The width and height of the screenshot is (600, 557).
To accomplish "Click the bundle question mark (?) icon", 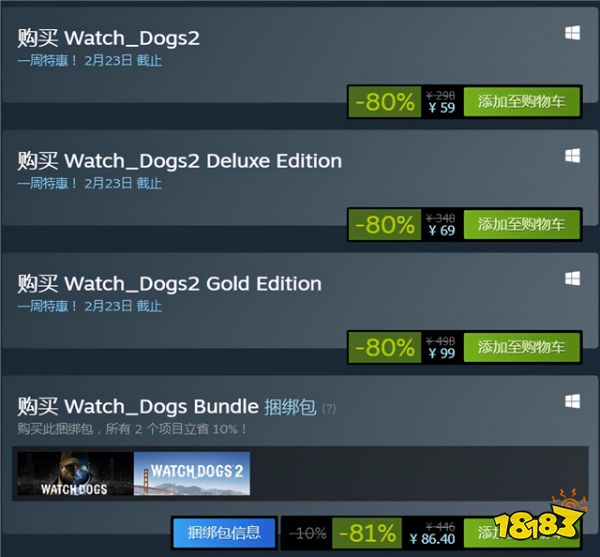I will click(329, 409).
